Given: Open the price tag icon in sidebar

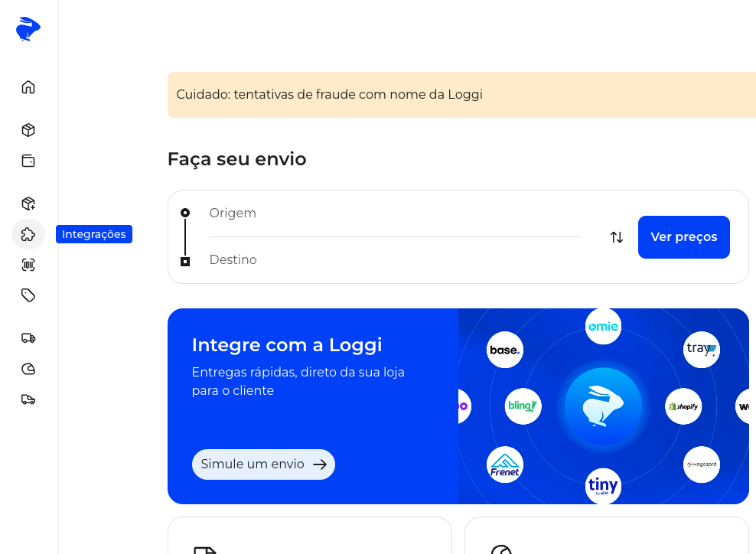Looking at the screenshot, I should pyautogui.click(x=28, y=295).
